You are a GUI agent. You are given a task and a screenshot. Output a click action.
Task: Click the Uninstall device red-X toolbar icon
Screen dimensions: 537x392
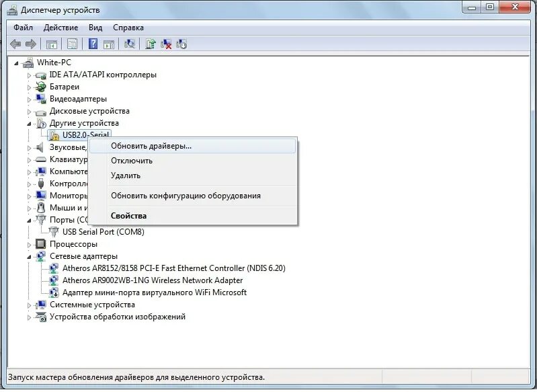(x=166, y=44)
